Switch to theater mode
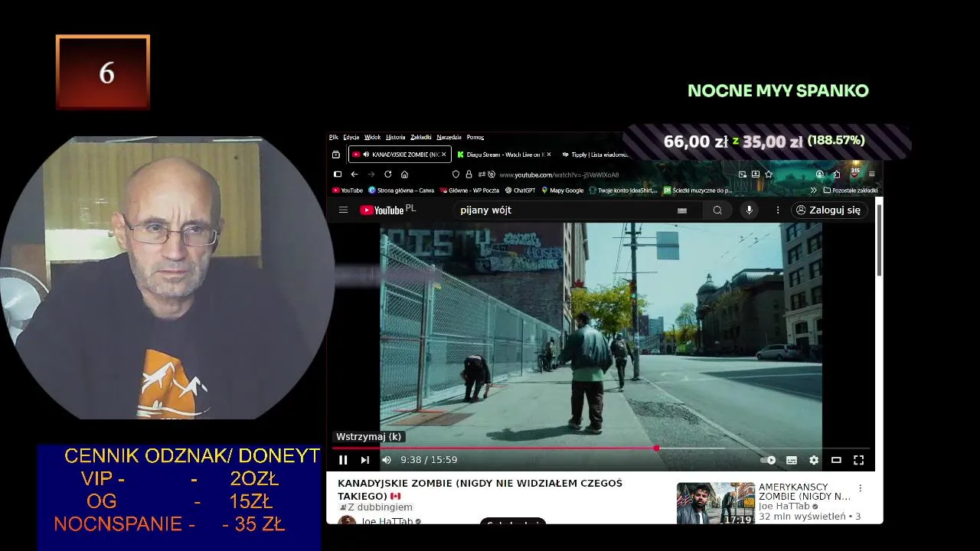 click(x=836, y=460)
